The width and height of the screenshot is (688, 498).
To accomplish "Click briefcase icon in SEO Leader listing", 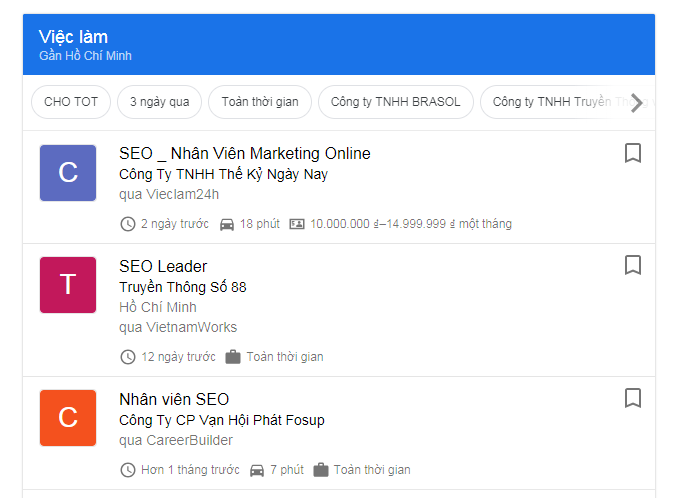I will tap(233, 357).
